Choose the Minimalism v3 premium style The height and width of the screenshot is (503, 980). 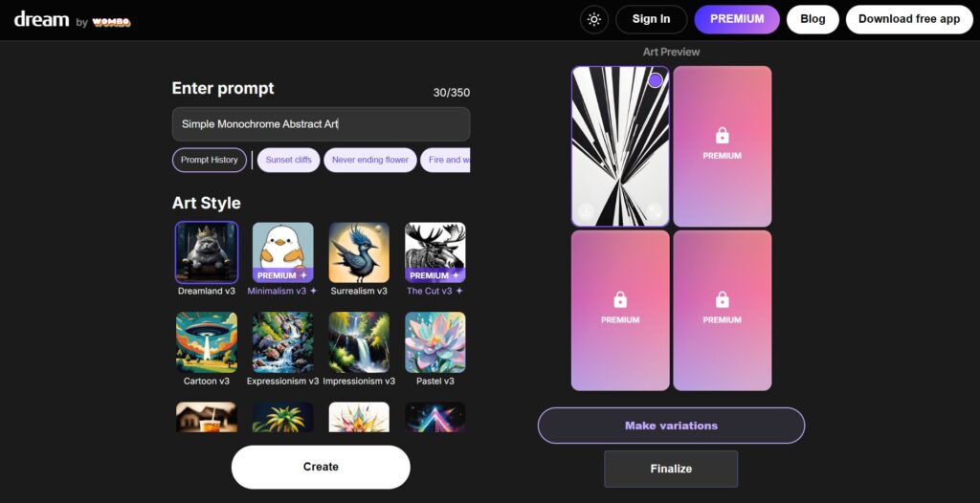coord(282,252)
